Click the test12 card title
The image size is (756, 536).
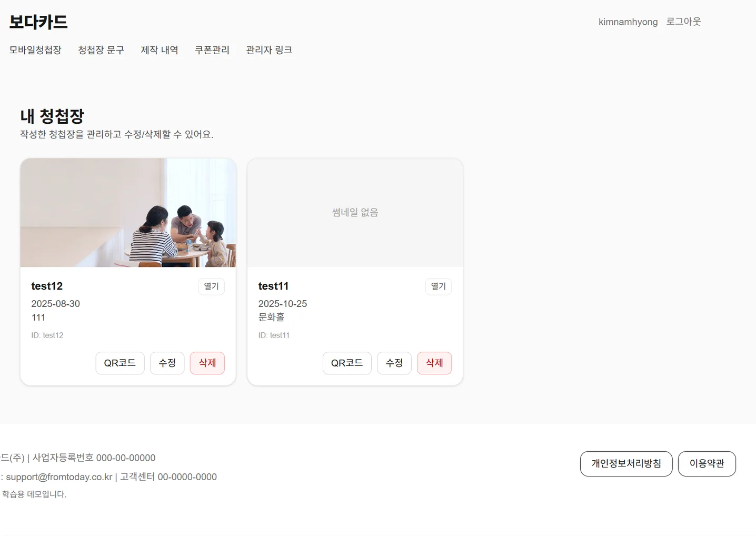tap(47, 286)
